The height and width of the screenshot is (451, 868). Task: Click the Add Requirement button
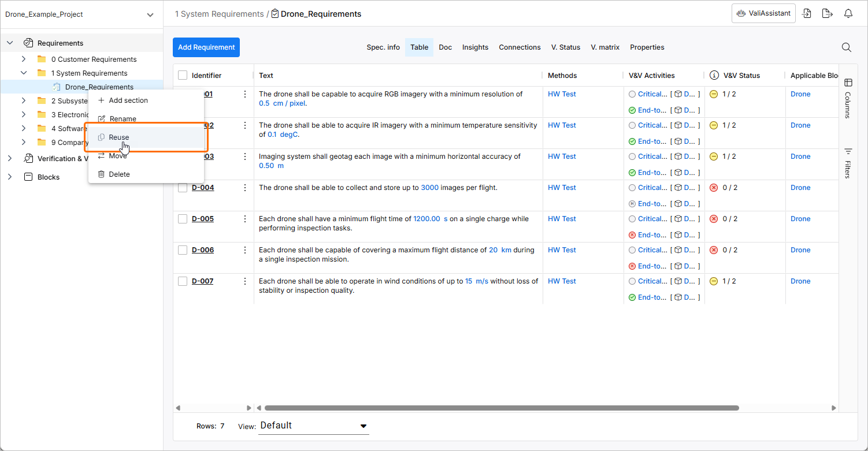coord(206,47)
